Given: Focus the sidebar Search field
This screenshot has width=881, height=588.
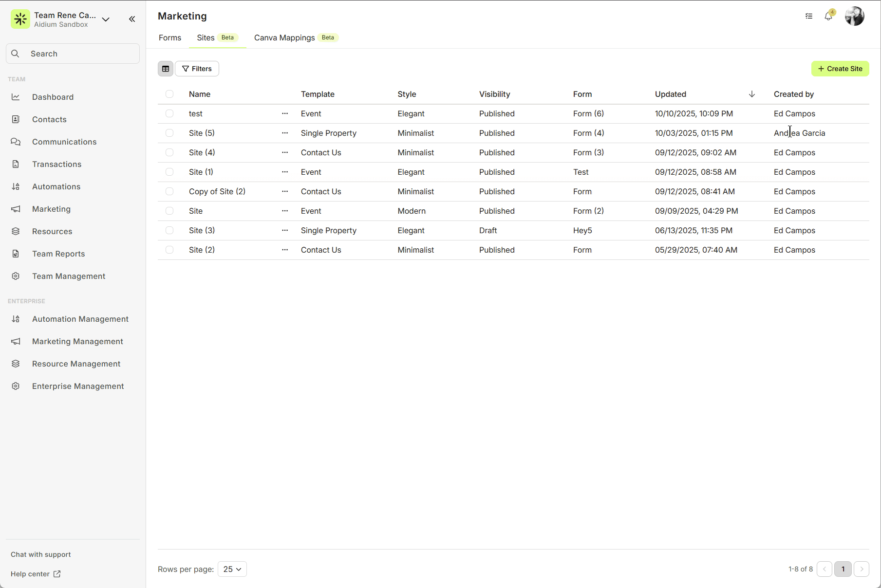Looking at the screenshot, I should coord(73,54).
